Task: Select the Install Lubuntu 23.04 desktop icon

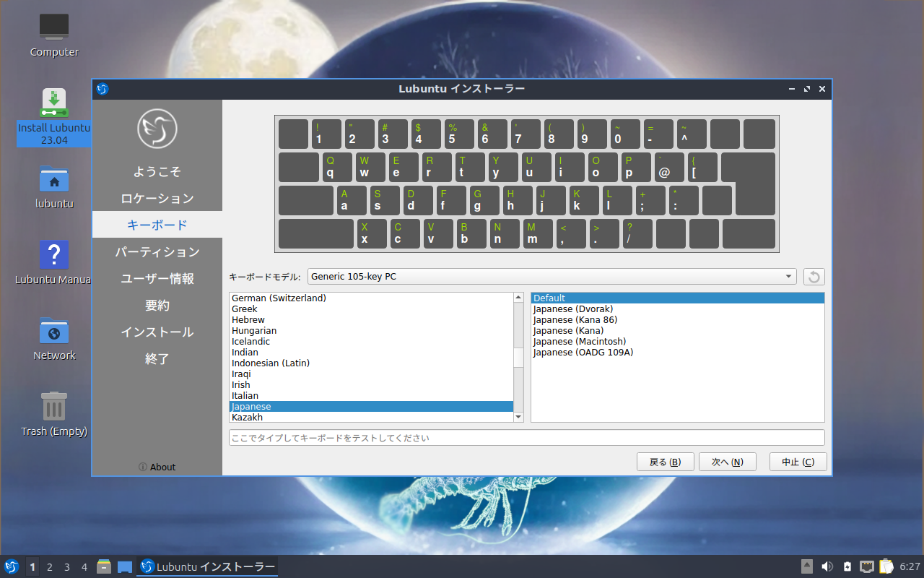Action: [x=54, y=116]
